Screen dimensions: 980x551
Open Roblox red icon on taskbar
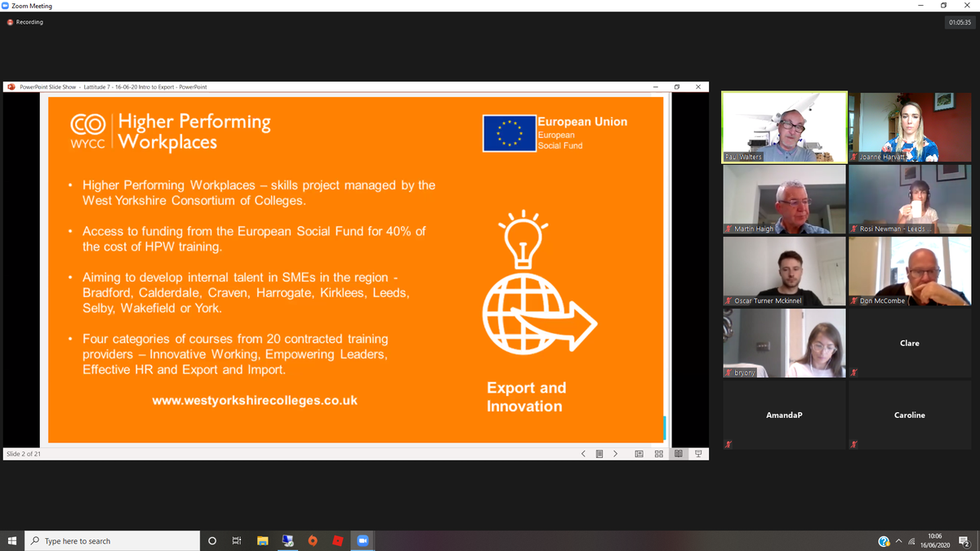(337, 540)
